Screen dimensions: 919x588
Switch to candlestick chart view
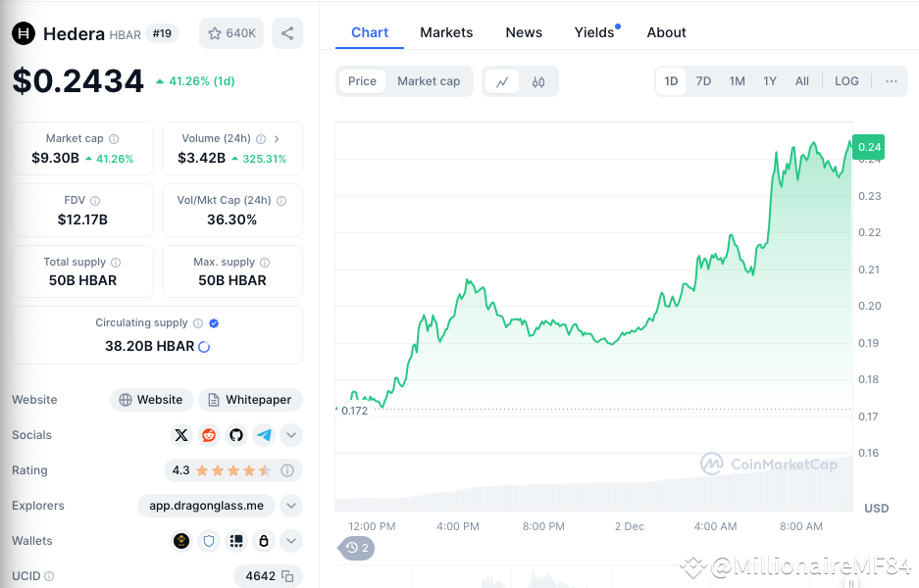[x=538, y=81]
